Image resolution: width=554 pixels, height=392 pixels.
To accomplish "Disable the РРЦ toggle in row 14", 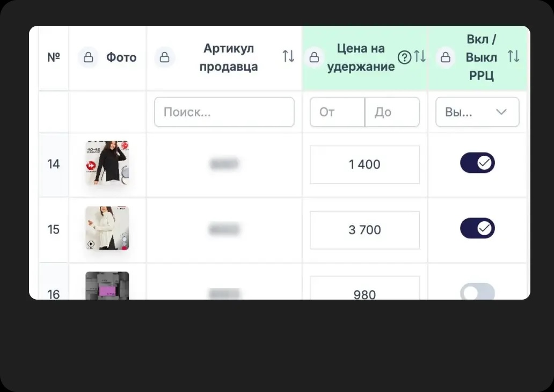I will 477,163.
